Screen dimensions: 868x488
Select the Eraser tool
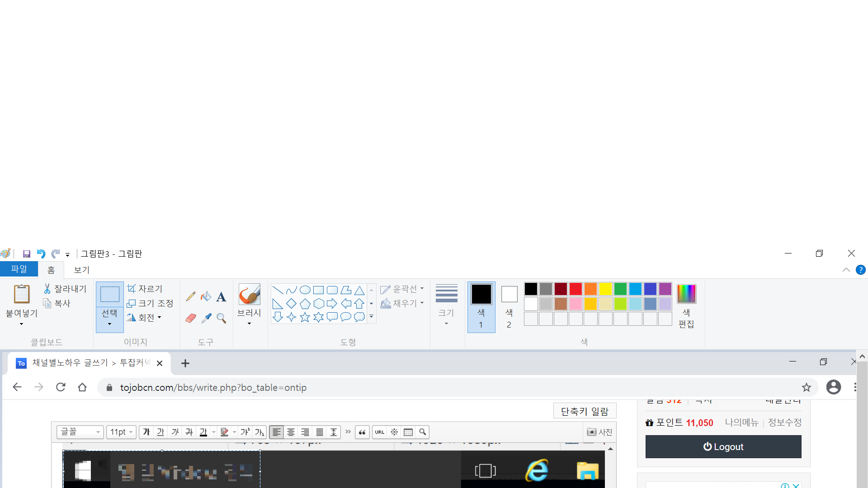[191, 318]
